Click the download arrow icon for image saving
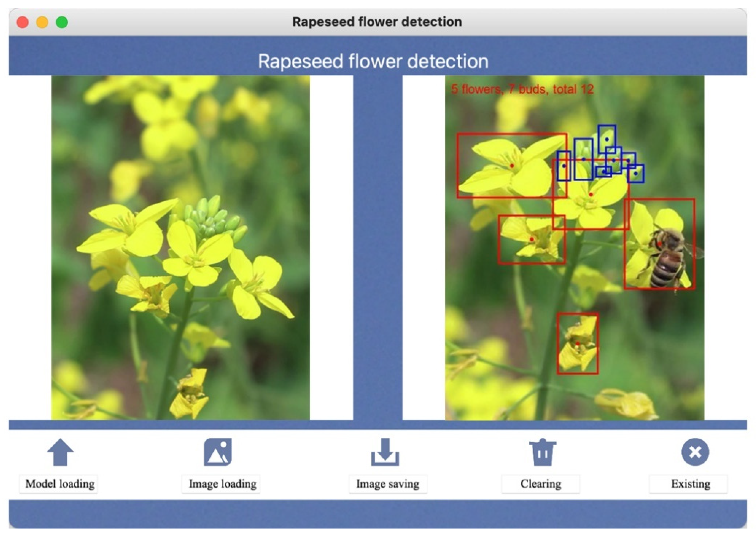 [x=385, y=452]
